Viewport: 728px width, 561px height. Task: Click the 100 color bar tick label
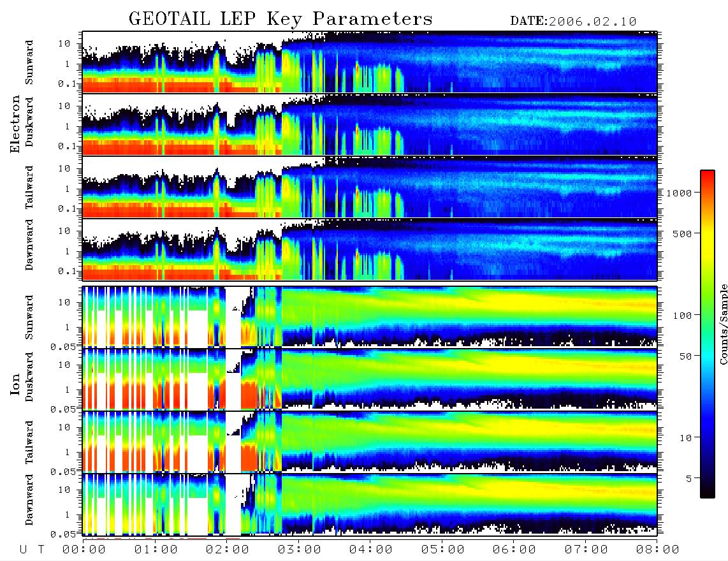pos(683,316)
